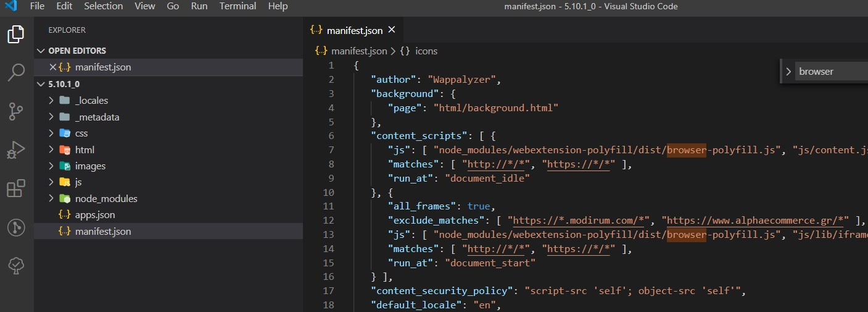
Task: Open the Source Control view
Action: [x=16, y=111]
